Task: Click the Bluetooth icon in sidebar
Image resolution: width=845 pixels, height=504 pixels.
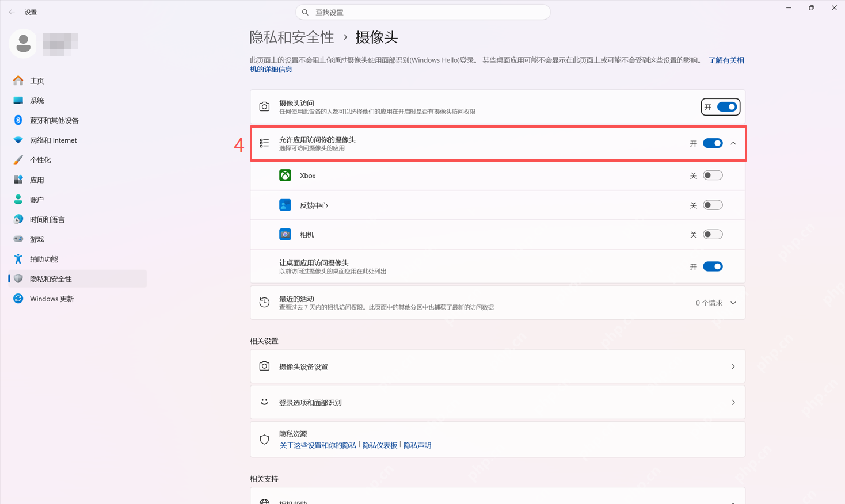Action: [x=18, y=120]
